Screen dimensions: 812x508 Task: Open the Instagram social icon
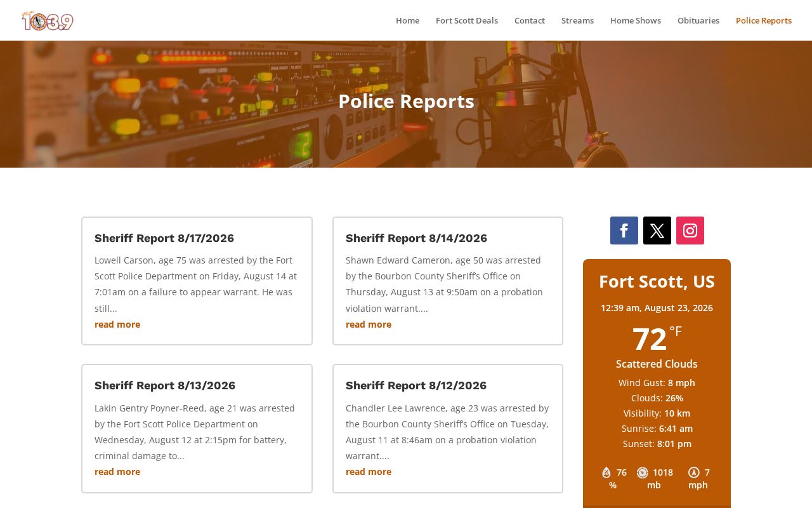[690, 231]
